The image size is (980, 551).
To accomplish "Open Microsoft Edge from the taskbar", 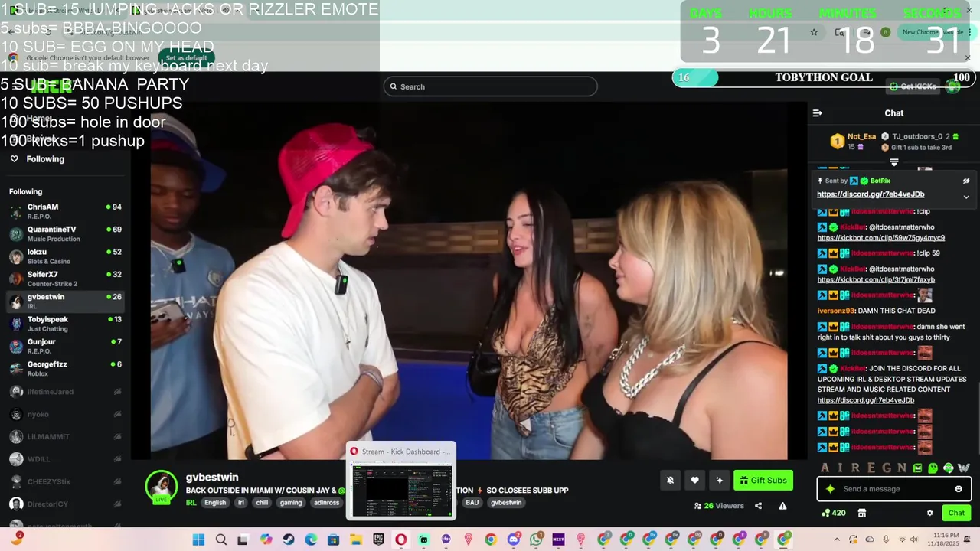I will point(311,540).
